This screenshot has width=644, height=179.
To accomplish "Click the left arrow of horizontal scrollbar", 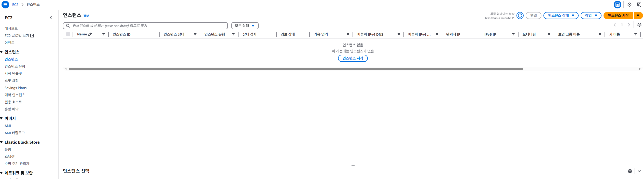I will tap(66, 69).
